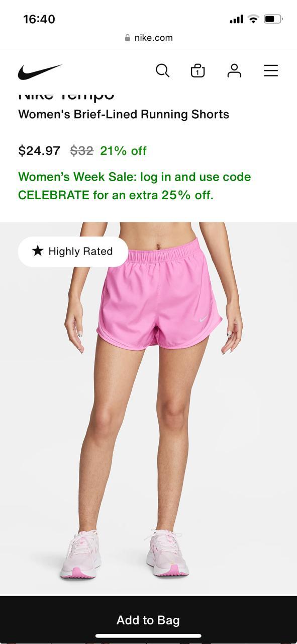The height and width of the screenshot is (644, 297).
Task: Tap the 16:40 clock in status bar
Action: point(39,19)
